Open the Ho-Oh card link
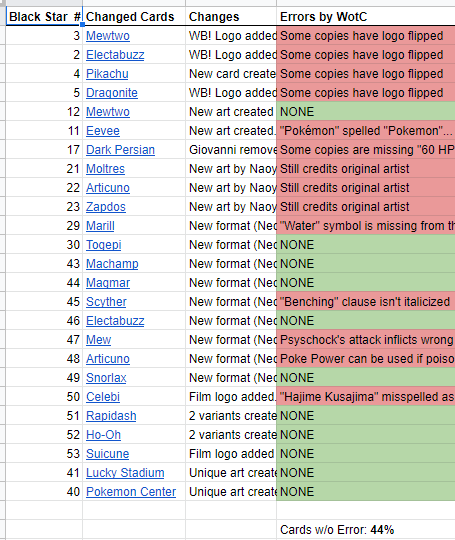 [103, 435]
